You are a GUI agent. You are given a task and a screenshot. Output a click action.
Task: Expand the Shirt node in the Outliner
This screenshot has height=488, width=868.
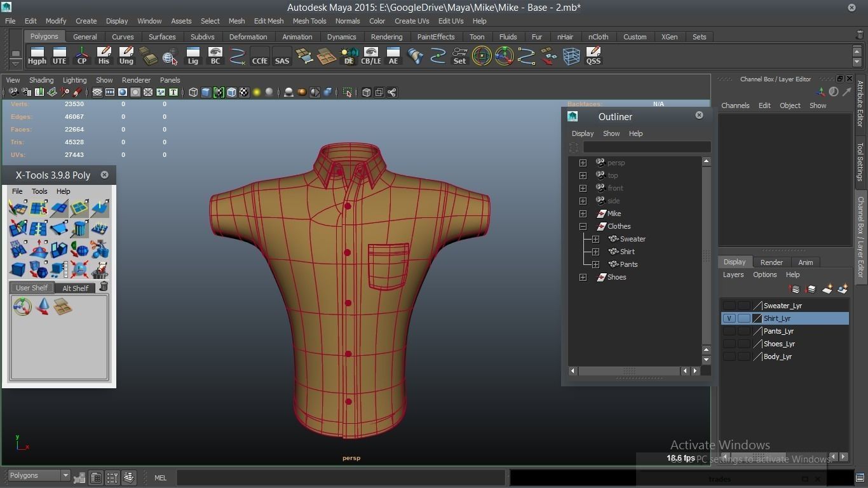pos(595,252)
